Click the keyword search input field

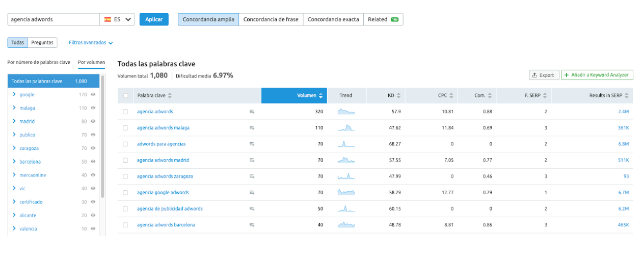tap(53, 19)
